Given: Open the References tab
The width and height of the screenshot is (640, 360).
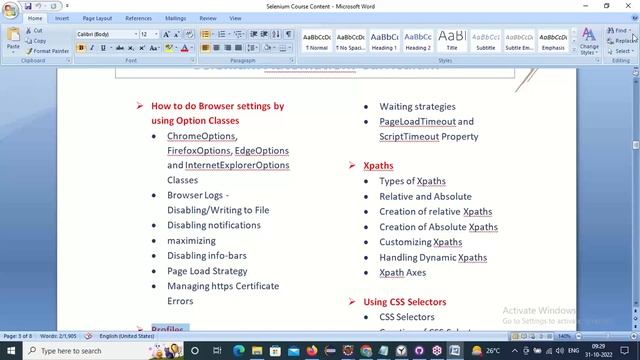Looking at the screenshot, I should tap(138, 18).
